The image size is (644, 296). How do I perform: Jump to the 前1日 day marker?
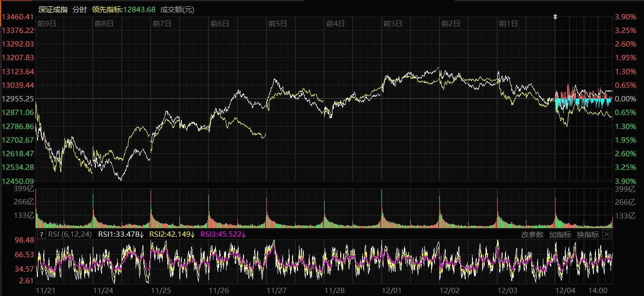point(508,23)
